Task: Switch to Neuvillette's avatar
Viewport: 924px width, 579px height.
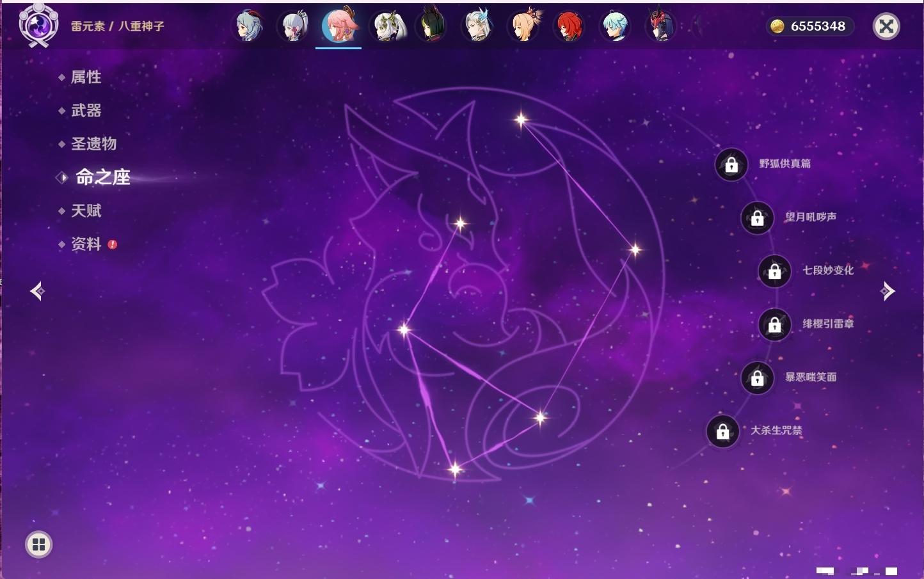Action: (x=477, y=26)
